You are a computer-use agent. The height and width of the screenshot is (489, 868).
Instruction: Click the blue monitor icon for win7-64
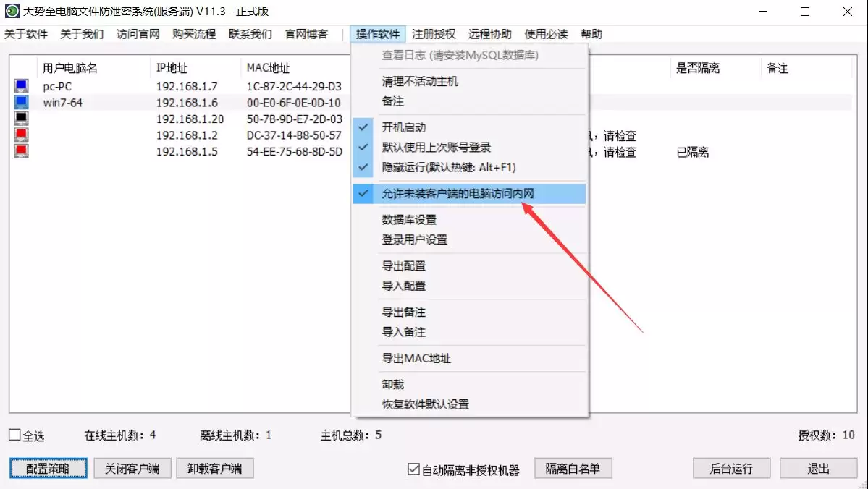(x=21, y=102)
